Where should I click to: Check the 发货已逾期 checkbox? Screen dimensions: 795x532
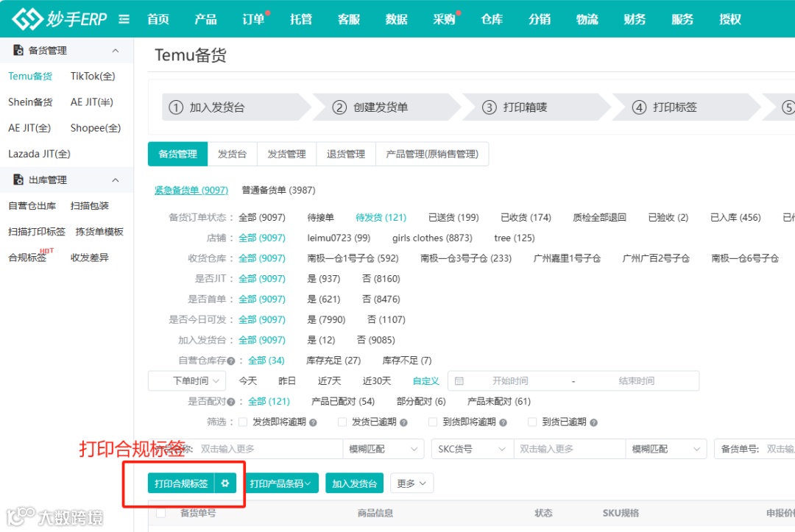tap(340, 422)
